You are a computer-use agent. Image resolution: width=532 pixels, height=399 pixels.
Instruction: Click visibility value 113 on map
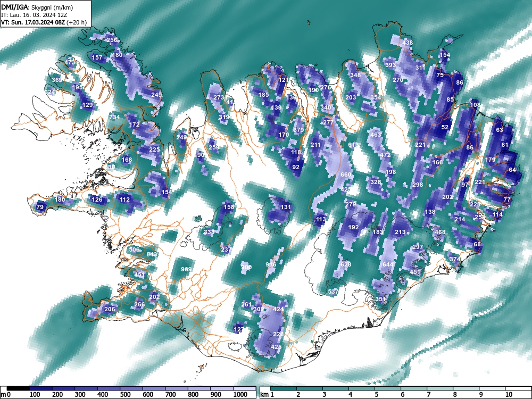pos(321,220)
